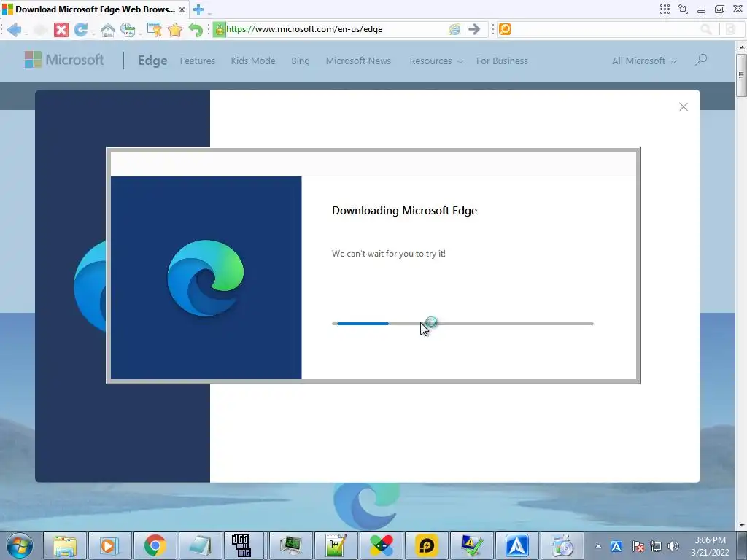
Task: Open the media player taskbar icon
Action: pyautogui.click(x=109, y=545)
